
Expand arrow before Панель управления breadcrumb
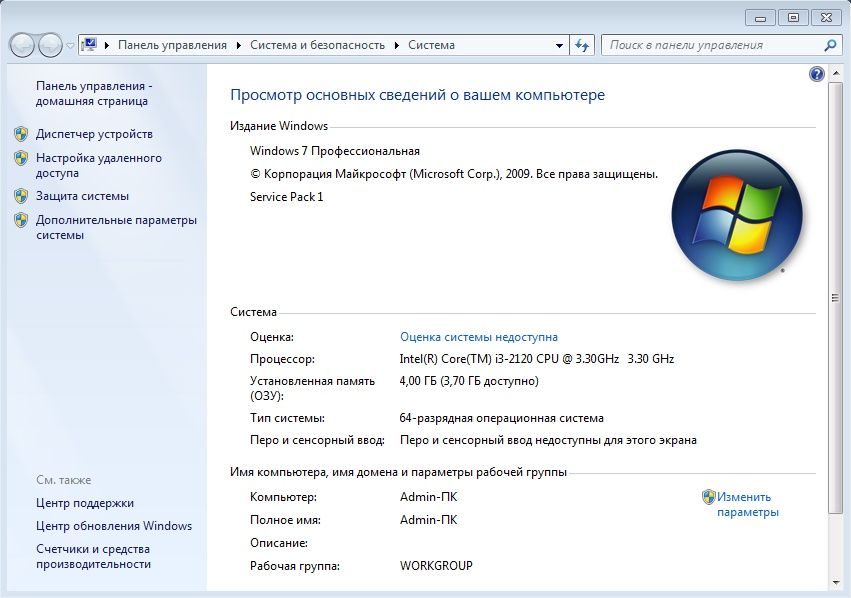[107, 45]
